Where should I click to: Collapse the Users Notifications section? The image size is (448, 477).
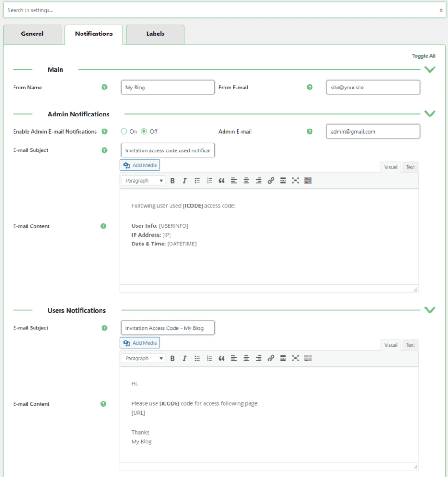[x=430, y=309]
